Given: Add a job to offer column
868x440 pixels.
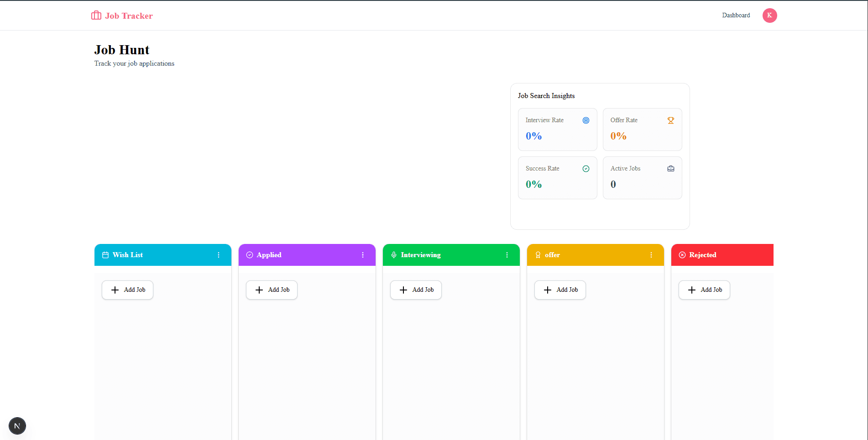Looking at the screenshot, I should 560,290.
